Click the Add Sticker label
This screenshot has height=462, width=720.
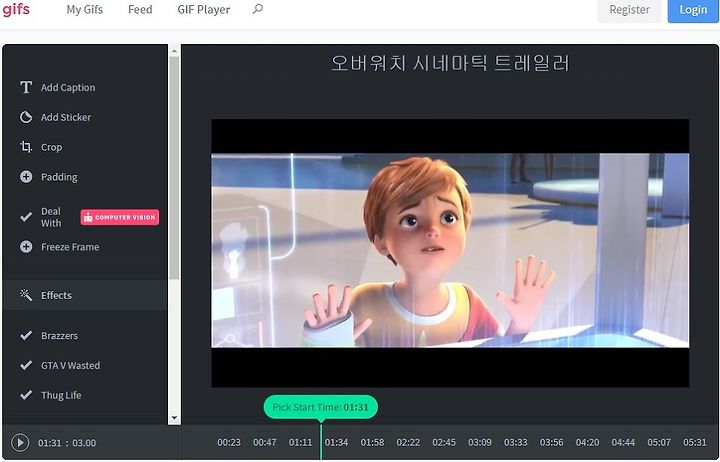coord(66,118)
